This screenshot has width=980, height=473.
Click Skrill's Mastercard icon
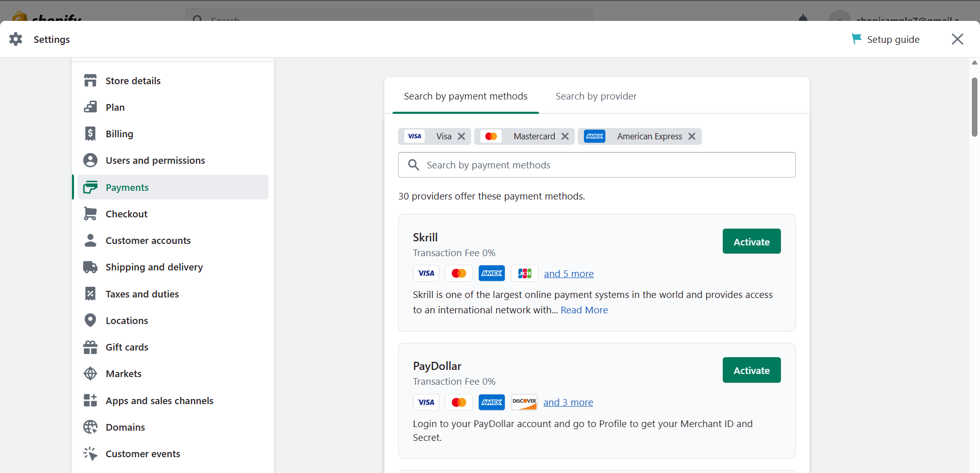coord(459,273)
